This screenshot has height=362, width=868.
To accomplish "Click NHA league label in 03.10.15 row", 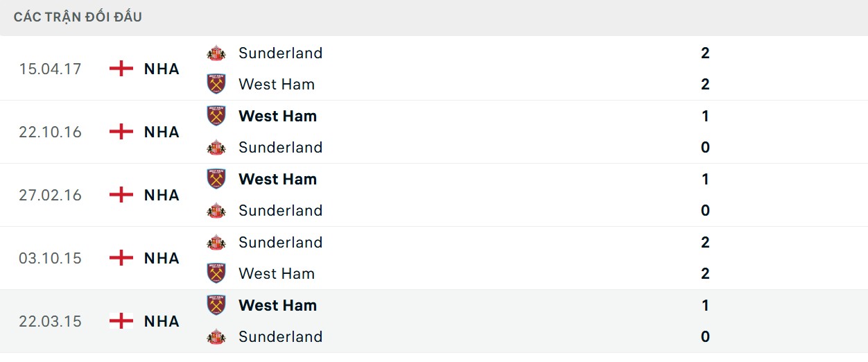I will coord(162,258).
